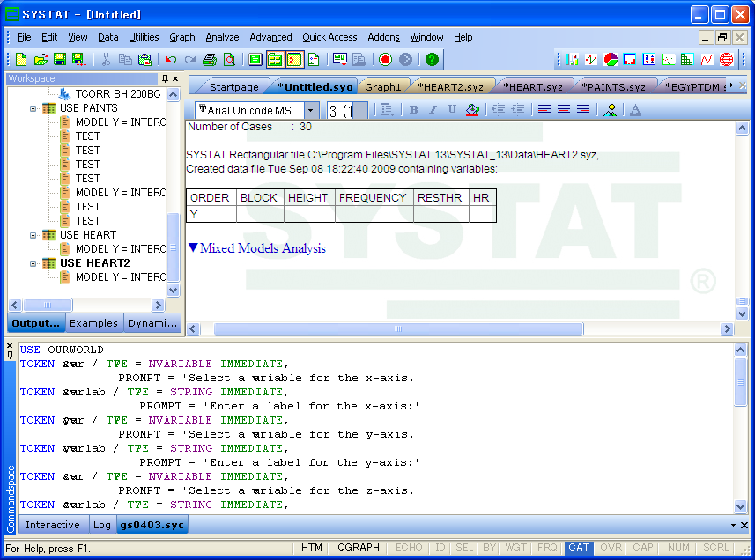The width and height of the screenshot is (755, 560).
Task: Click the Mixed Models Analysis link
Action: [263, 248]
